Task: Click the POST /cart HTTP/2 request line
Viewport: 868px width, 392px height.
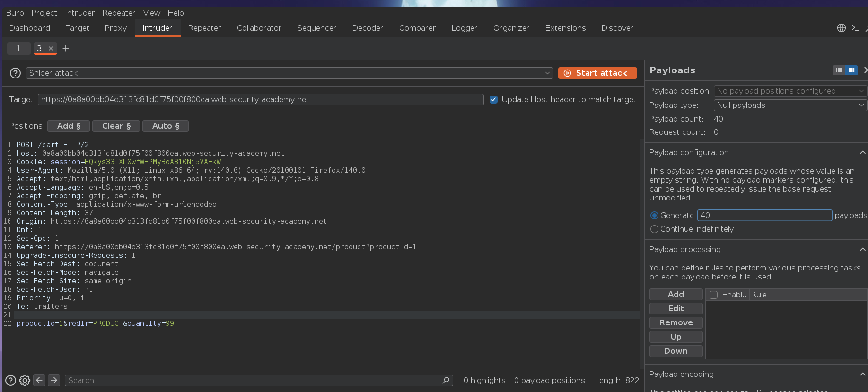Action: coord(53,145)
